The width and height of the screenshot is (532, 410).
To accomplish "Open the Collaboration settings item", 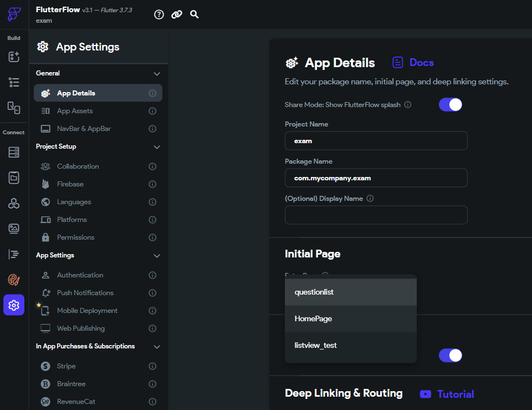I will coord(98,166).
